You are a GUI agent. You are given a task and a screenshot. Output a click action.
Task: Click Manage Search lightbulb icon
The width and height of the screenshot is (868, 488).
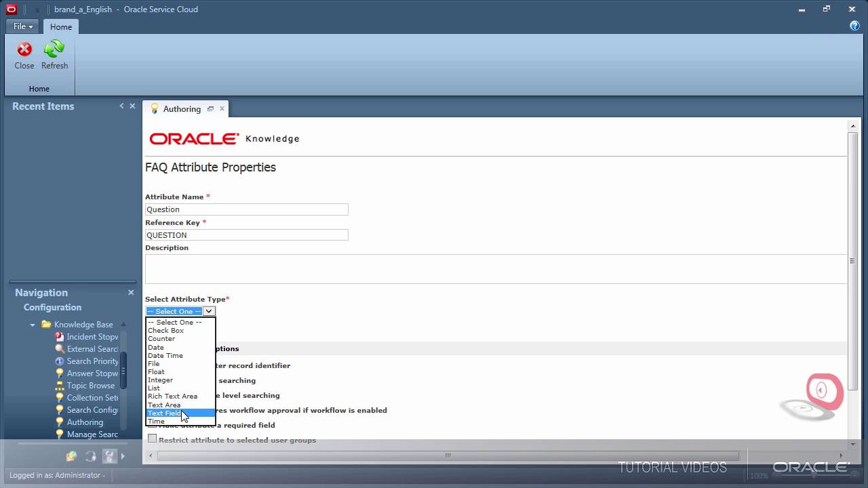(59, 434)
